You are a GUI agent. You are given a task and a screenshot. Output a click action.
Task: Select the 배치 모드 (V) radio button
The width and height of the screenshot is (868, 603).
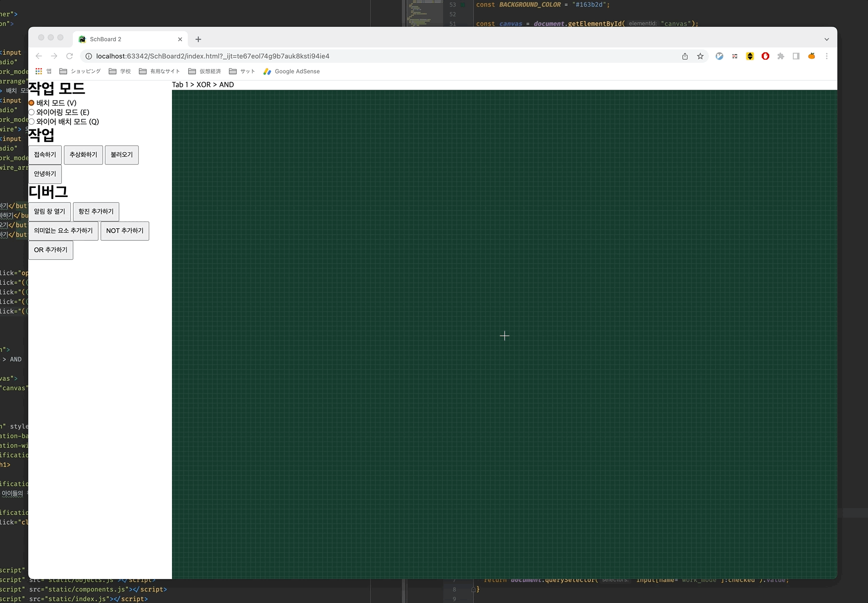coord(32,103)
